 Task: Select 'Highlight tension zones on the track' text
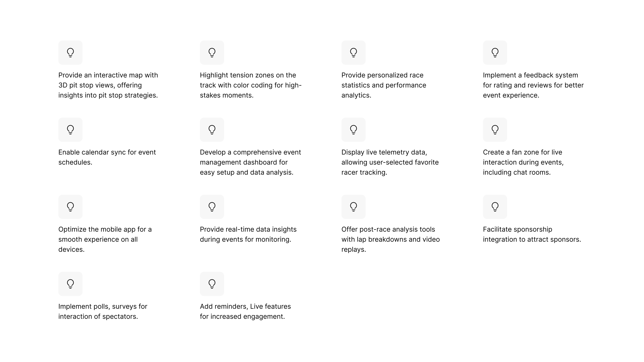click(251, 85)
